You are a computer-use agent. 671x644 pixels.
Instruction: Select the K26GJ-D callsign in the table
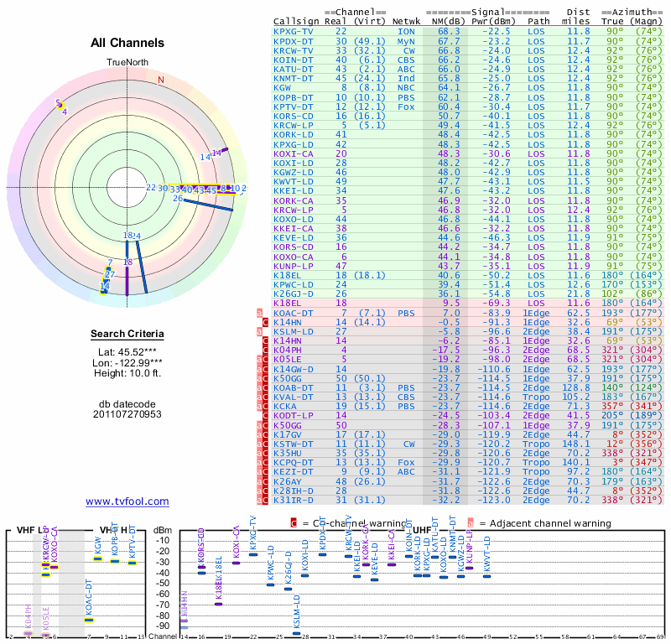click(x=294, y=294)
